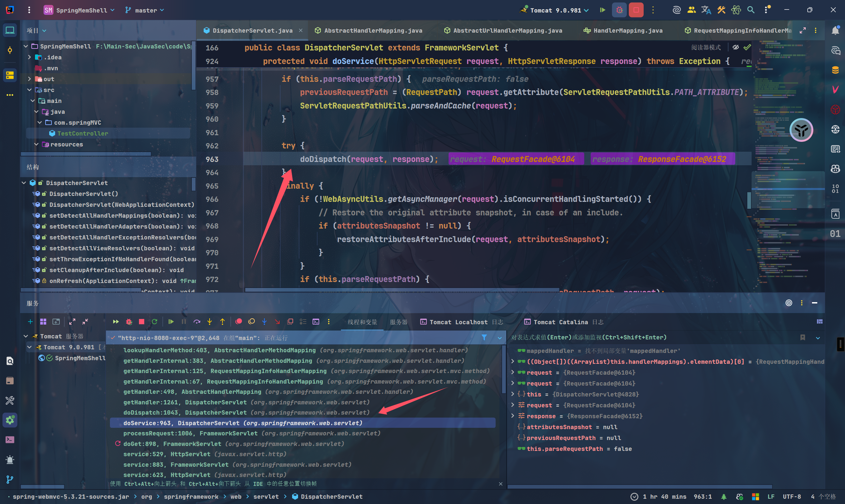
Task: Open the master branch dropdown
Action: click(144, 10)
